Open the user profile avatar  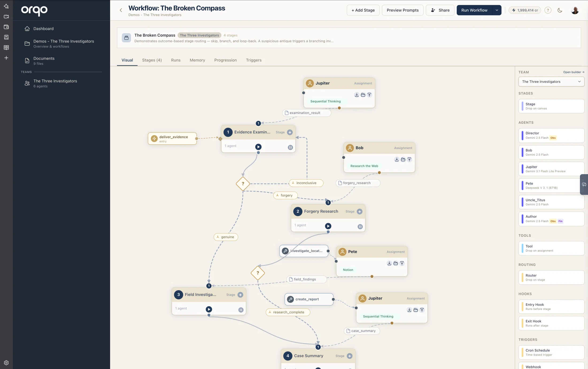575,10
